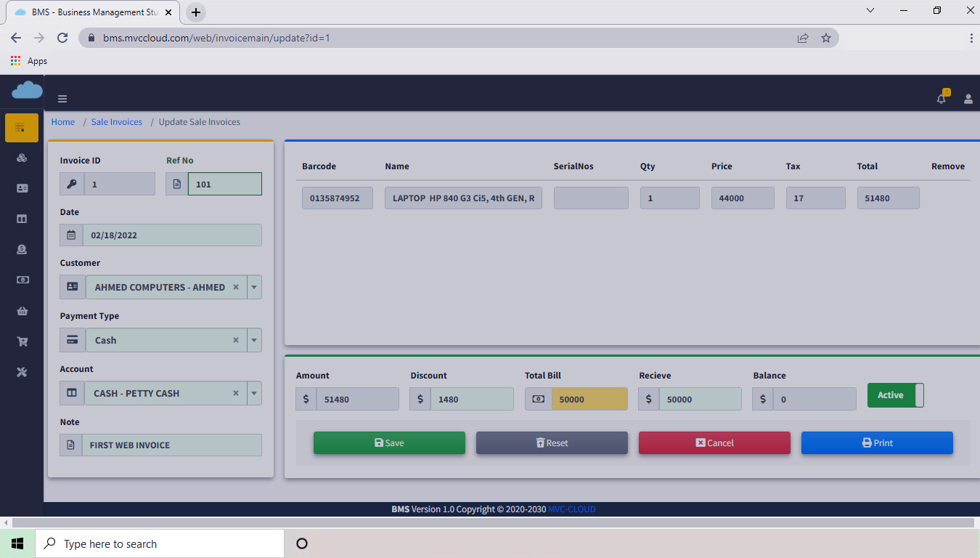
Task: Open the notifications bell
Action: coord(942,99)
